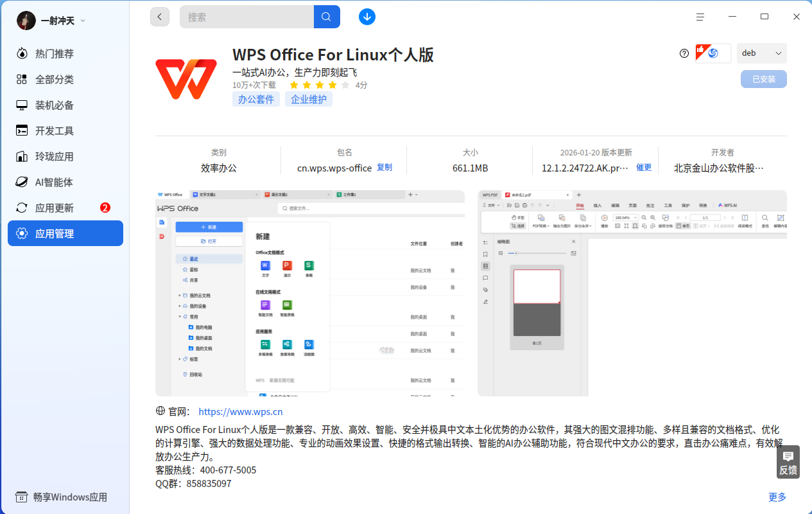Viewport: 812px width, 514px height.
Task: Click the 企业维护 tag
Action: [x=309, y=99]
